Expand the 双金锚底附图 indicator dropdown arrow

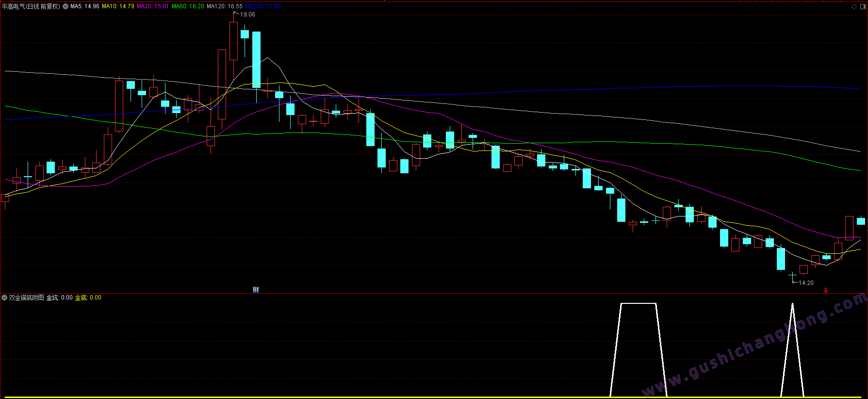pyautogui.click(x=4, y=298)
